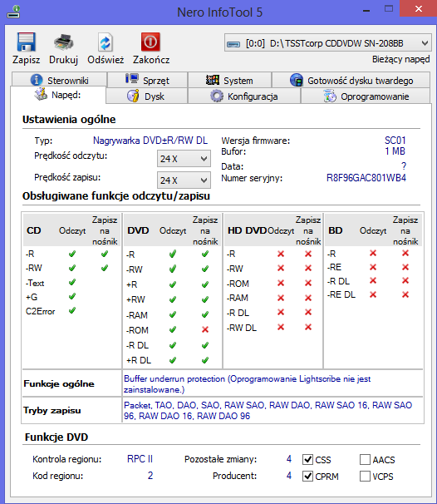Click the Pozostałe zmiany value 4
This screenshot has height=504, width=437.
(x=289, y=459)
